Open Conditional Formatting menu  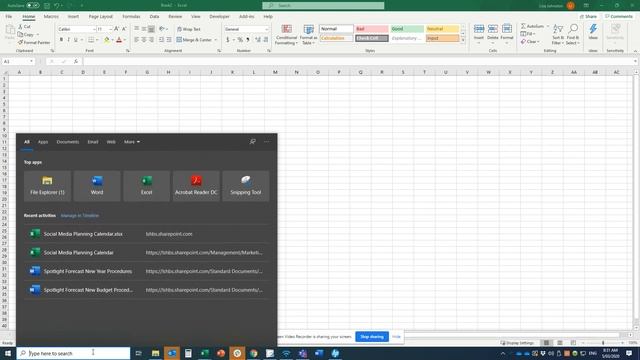tap(286, 35)
